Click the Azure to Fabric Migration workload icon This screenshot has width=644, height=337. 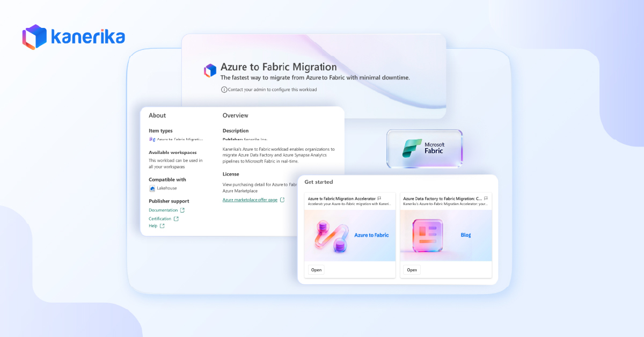click(210, 70)
